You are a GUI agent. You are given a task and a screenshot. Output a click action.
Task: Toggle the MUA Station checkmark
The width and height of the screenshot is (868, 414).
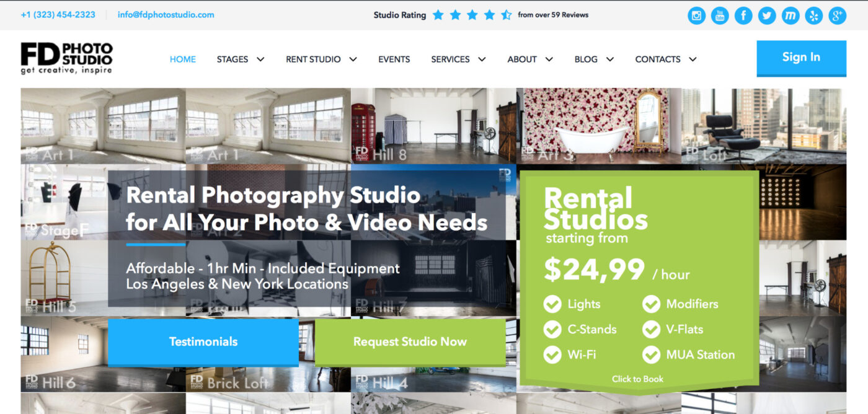[x=652, y=355]
